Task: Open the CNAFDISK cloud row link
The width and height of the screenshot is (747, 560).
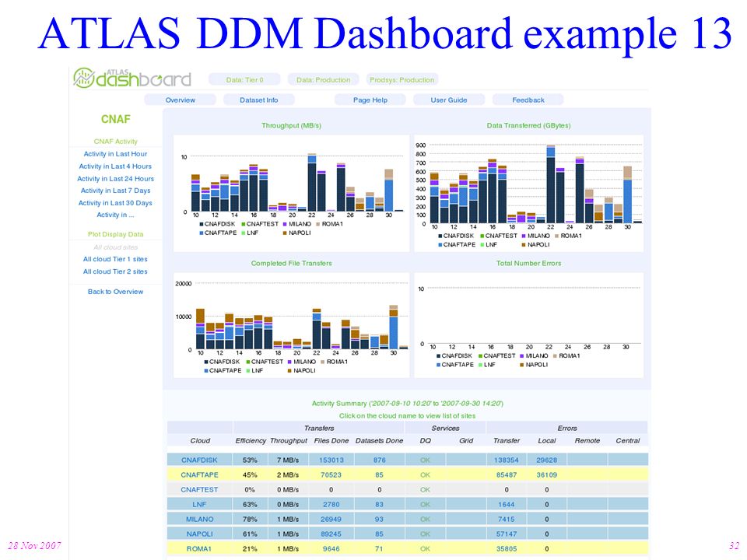Action: pos(199,460)
